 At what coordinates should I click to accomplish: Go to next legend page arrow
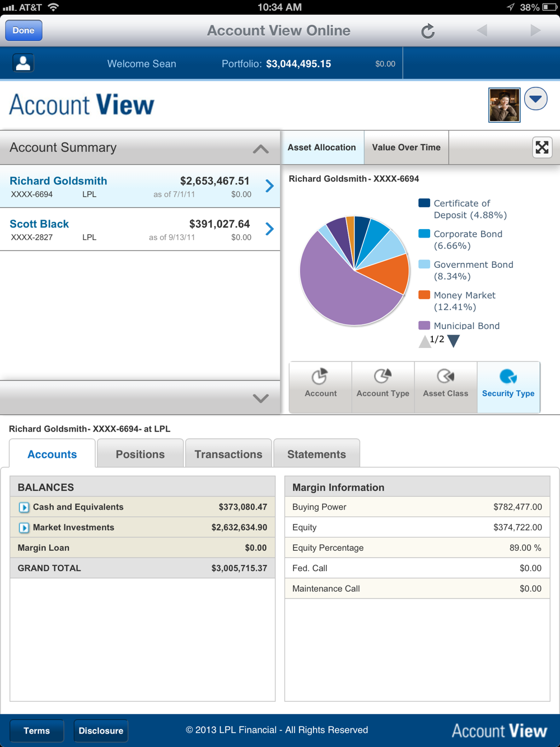point(454,341)
